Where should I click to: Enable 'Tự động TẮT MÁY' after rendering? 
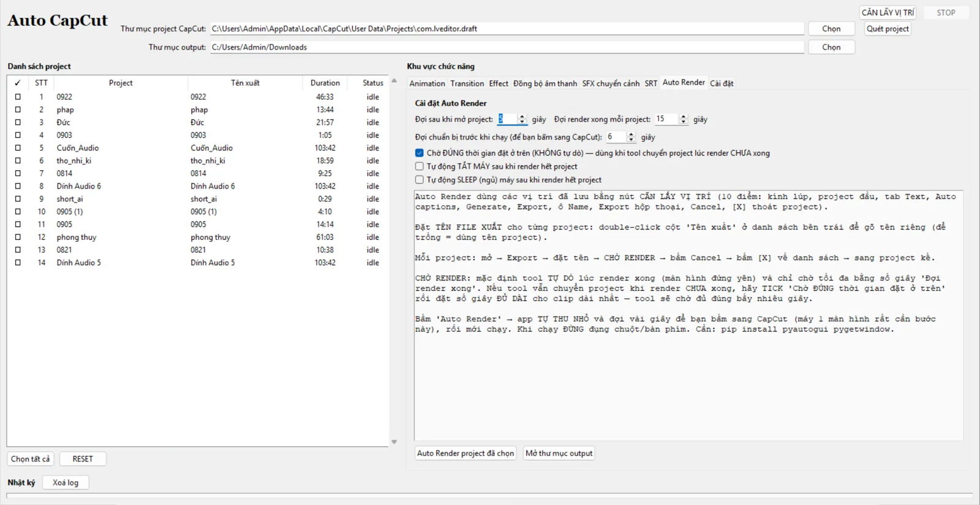tap(420, 166)
